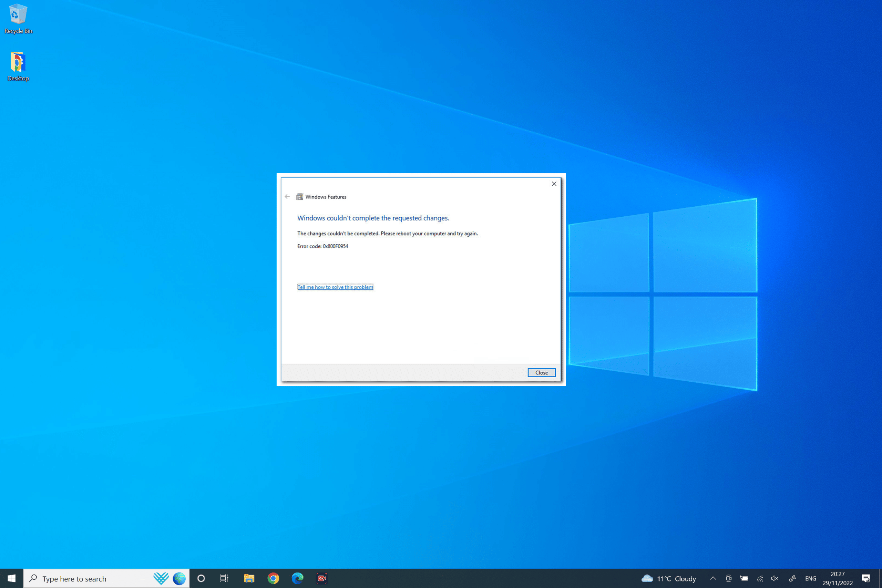Open Task View button
This screenshot has height=588, width=882.
(x=224, y=578)
